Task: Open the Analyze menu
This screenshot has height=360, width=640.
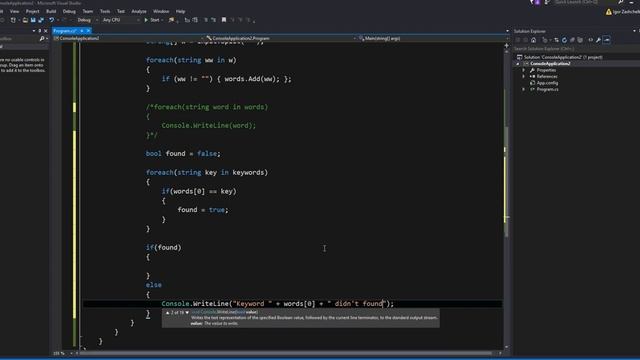Action: tap(139, 11)
